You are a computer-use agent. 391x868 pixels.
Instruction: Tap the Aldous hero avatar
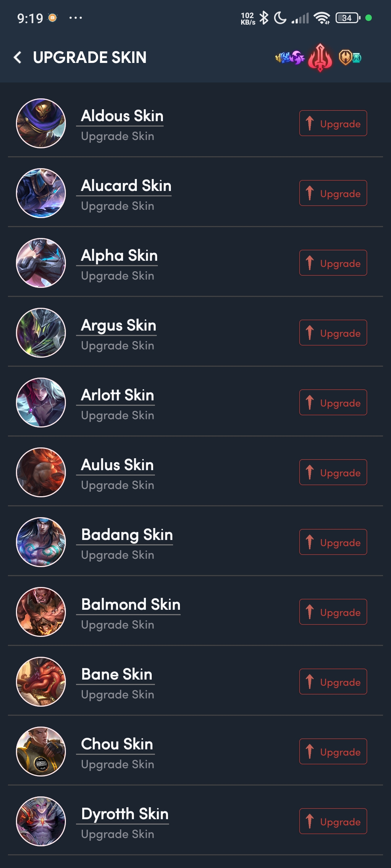pos(41,123)
